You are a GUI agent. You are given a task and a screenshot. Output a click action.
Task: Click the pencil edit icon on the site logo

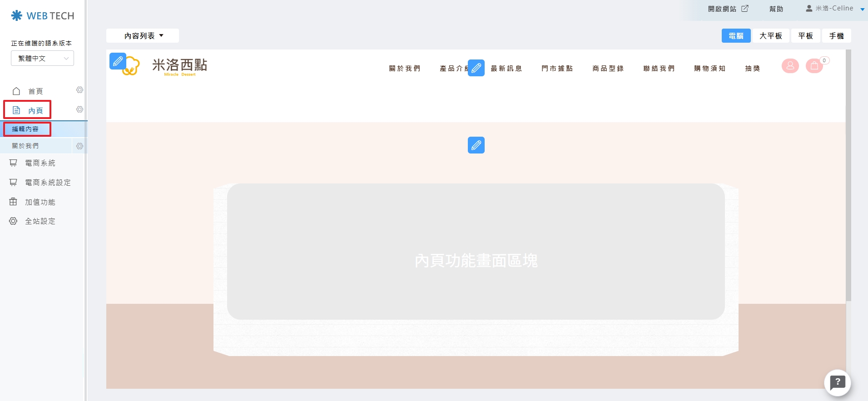tap(118, 61)
